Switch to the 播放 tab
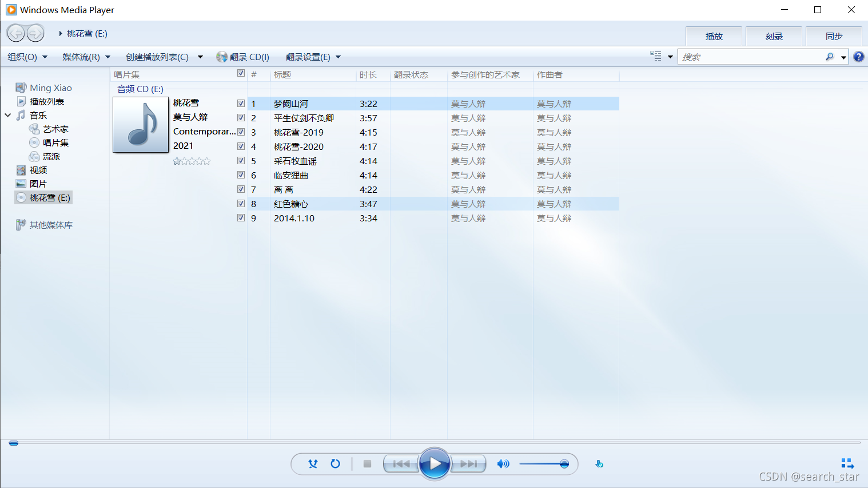The image size is (868, 488). click(714, 36)
